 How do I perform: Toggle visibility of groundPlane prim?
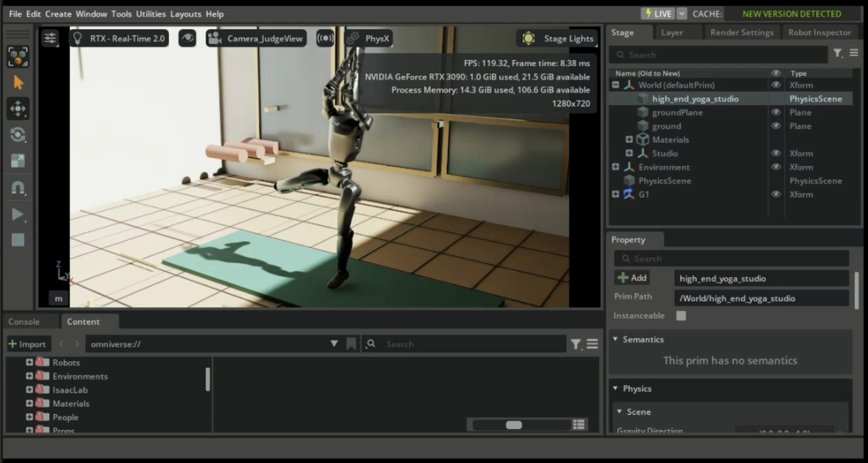pos(776,112)
